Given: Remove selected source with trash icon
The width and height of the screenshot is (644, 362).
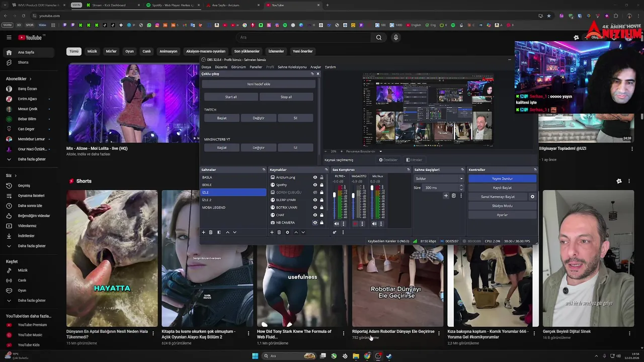Looking at the screenshot, I should 279,232.
